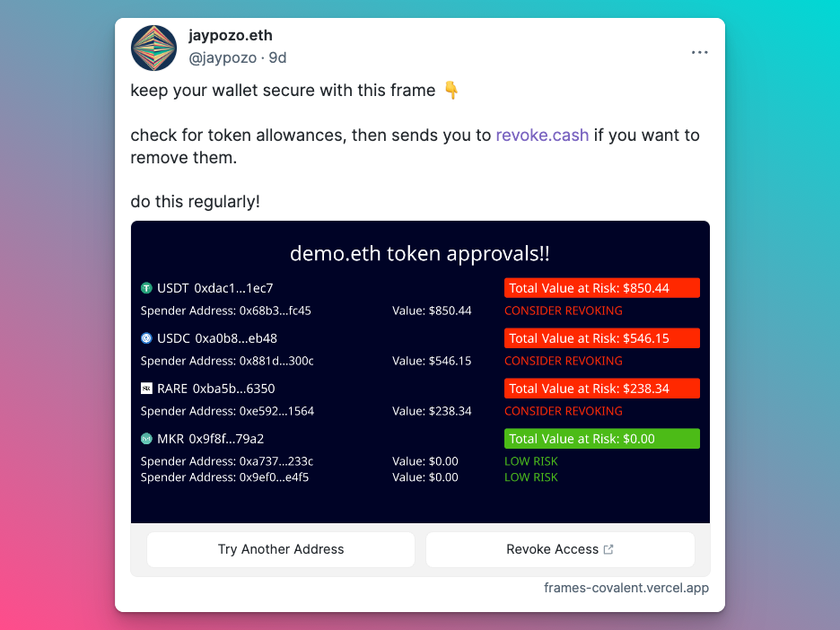Click the MKR token icon

pyautogui.click(x=146, y=439)
